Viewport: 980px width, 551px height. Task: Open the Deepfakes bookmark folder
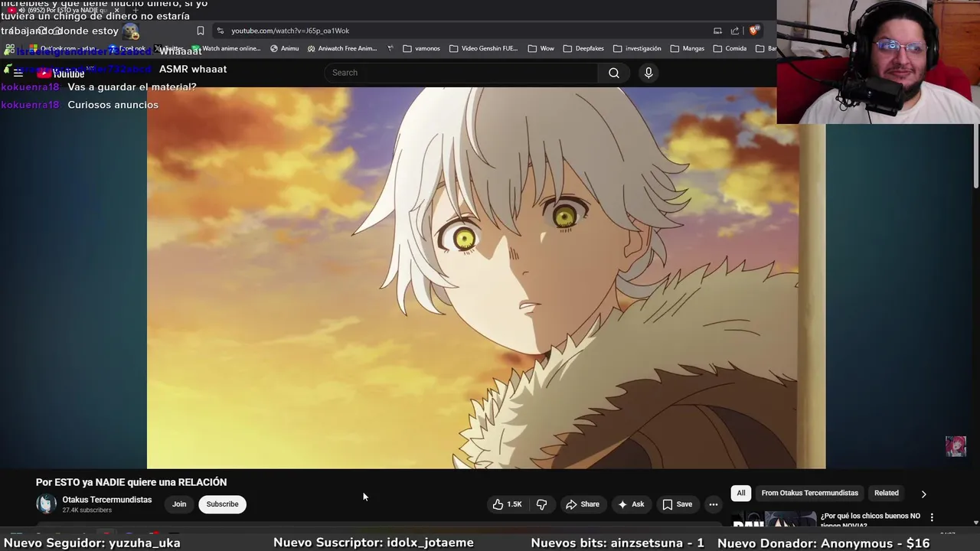pos(583,48)
